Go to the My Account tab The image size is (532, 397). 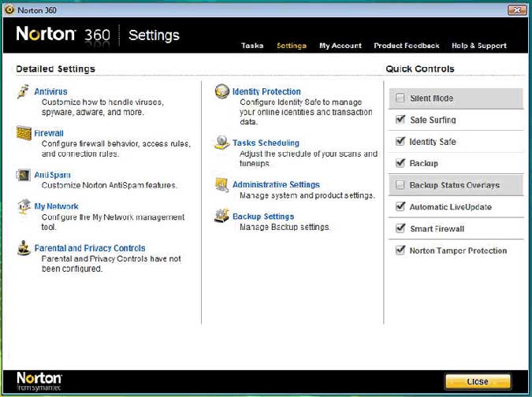point(340,46)
